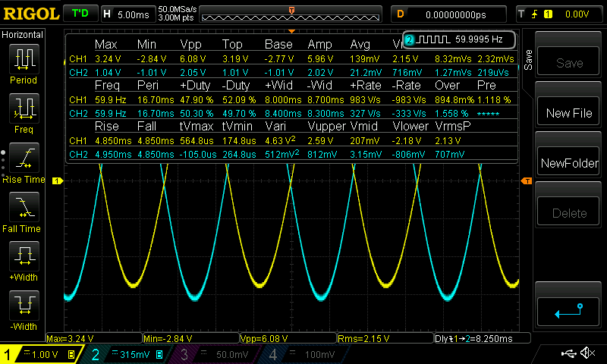Click the CH1 -Duty value 52.09 %
The image size is (607, 364).
[x=239, y=100]
